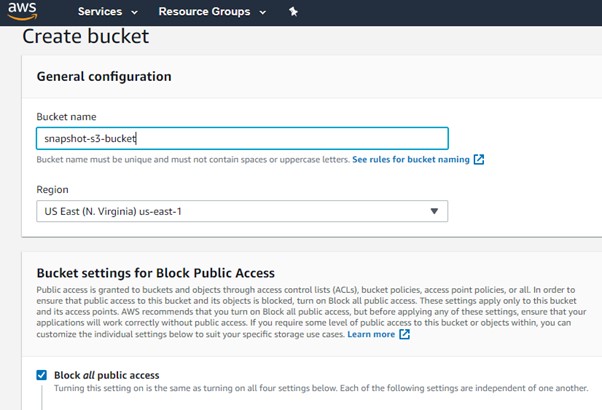Viewport: 602px width, 410px height.
Task: Expand the Region dropdown arrow
Action: (x=434, y=211)
